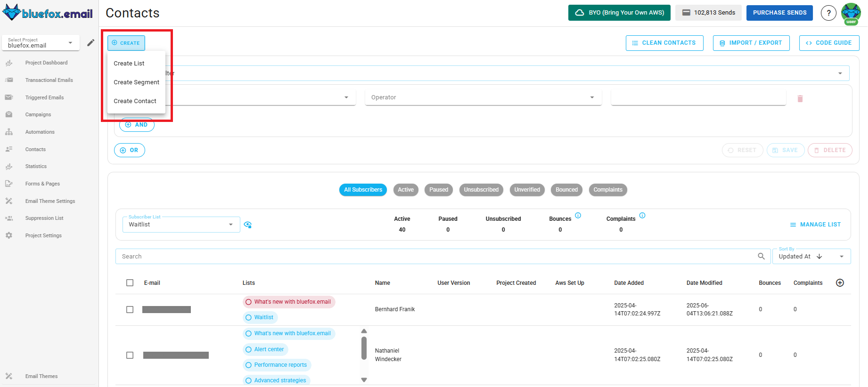Toggle the Alert center list chip
The image size is (868, 387).
click(265, 349)
